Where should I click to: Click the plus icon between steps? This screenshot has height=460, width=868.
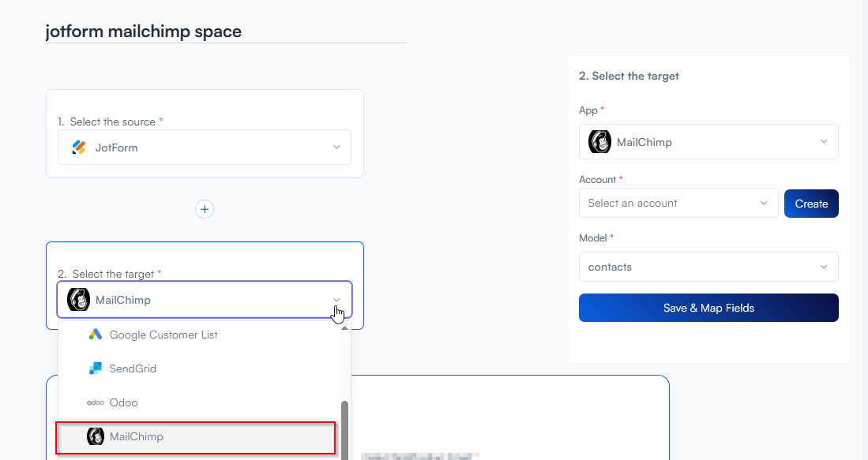(205, 209)
